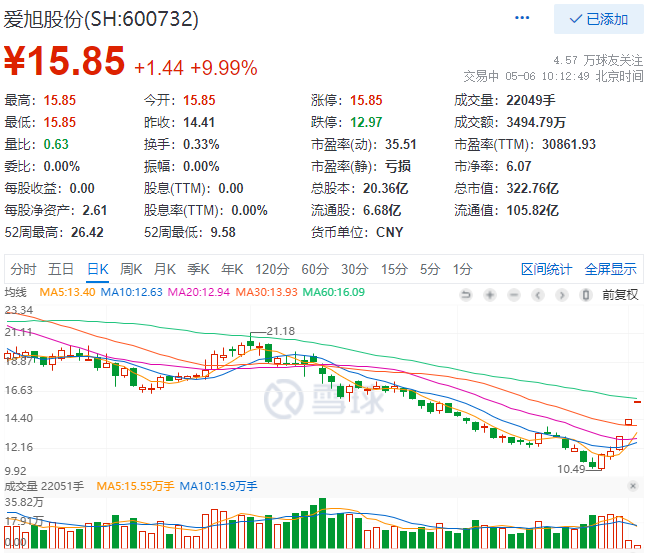This screenshot has height=553, width=647.
Task: Zoom in the K-line chart with plus icon
Action: pos(489,294)
